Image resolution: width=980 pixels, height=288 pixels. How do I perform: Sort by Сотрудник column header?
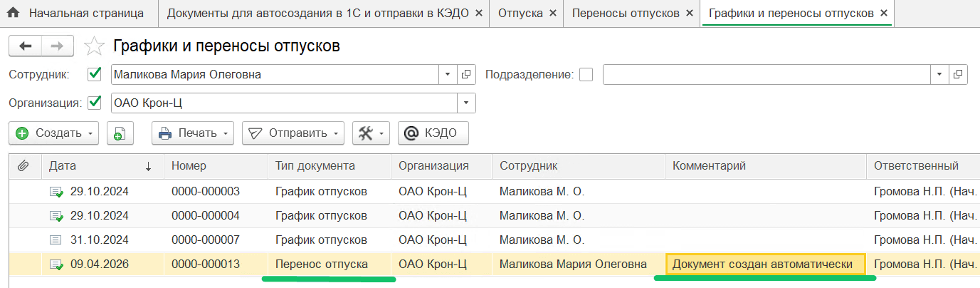578,166
